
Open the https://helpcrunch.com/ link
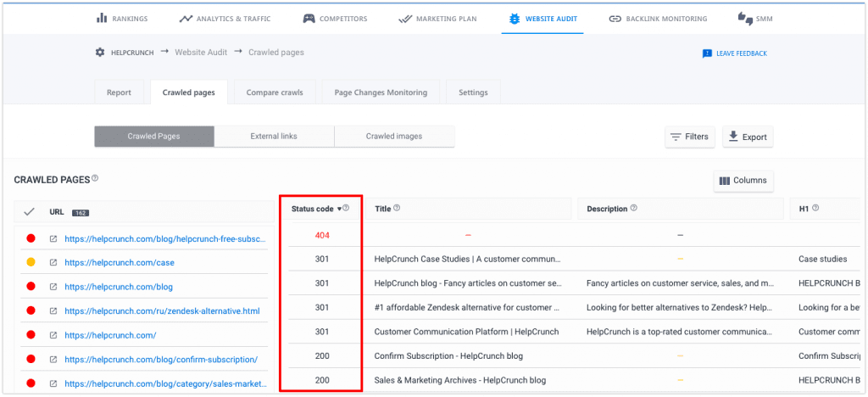(110, 335)
